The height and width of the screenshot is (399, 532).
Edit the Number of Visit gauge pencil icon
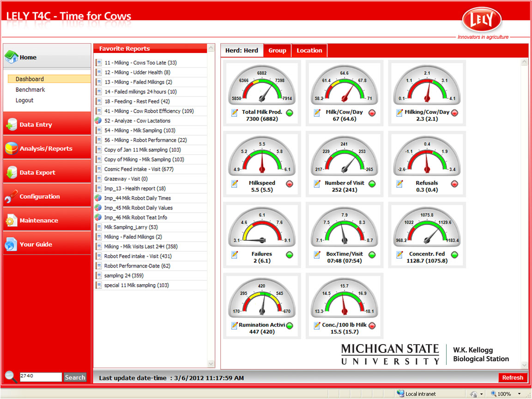click(317, 184)
